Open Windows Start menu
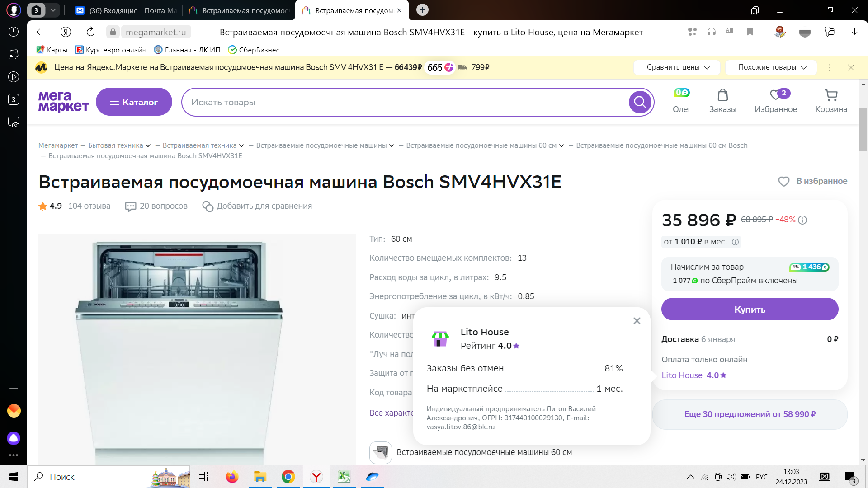Image resolution: width=868 pixels, height=488 pixels. pyautogui.click(x=14, y=477)
